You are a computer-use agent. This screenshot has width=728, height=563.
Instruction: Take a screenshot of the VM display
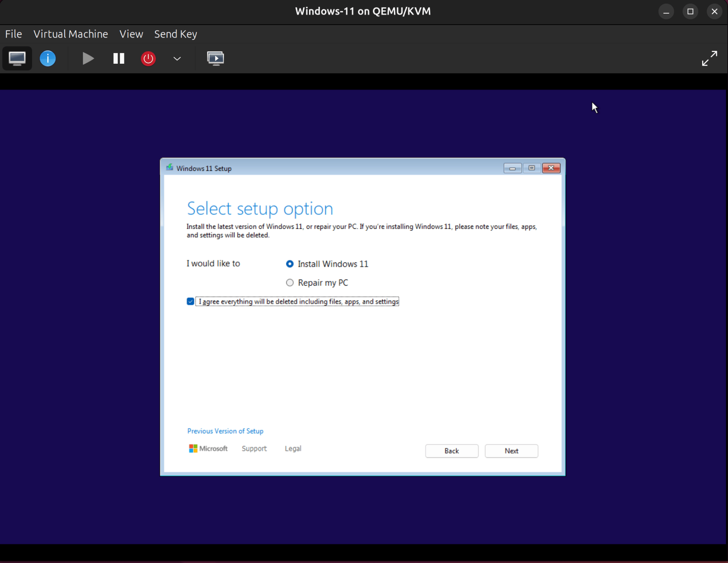216,58
